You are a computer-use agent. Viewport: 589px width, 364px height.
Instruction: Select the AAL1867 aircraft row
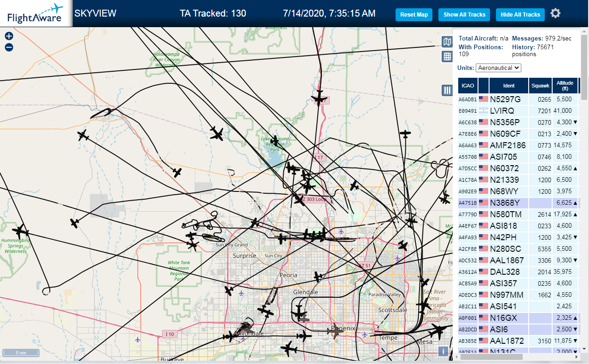519,260
